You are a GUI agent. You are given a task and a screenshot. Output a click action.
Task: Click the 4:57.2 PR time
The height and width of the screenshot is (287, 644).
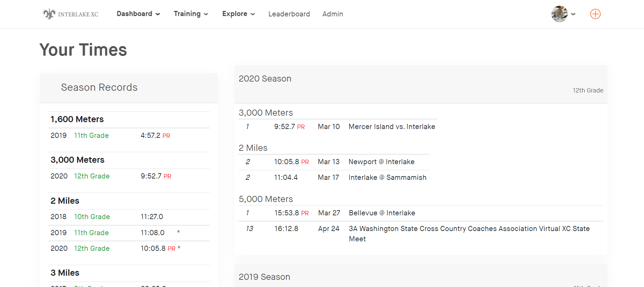point(155,135)
